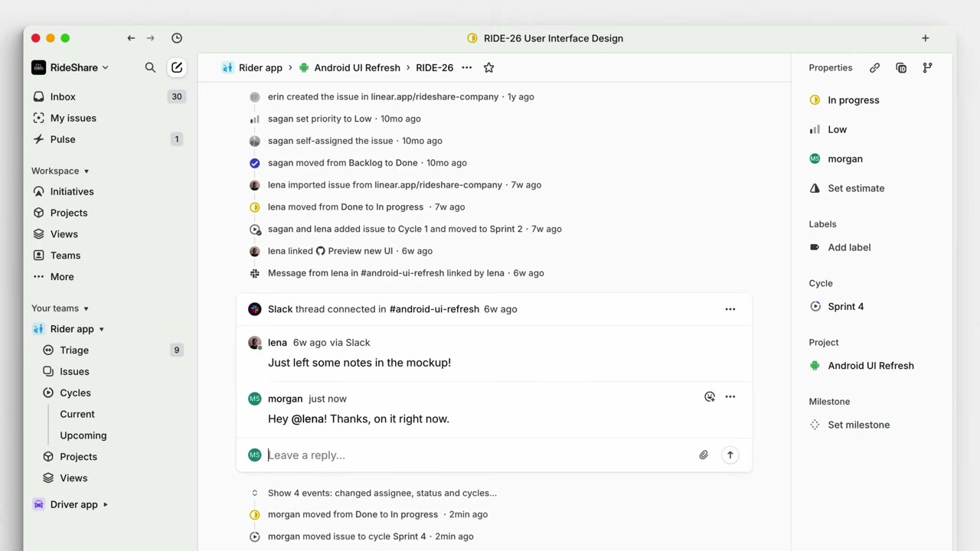
Task: Copy issue ID icon in Properties header
Action: [901, 67]
